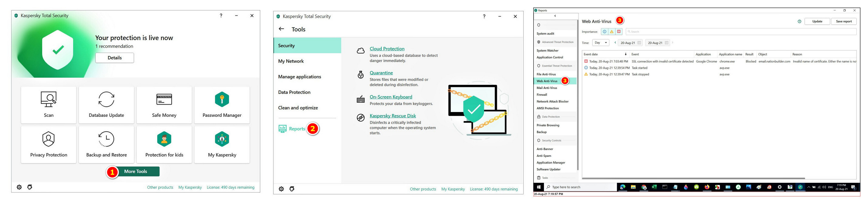This screenshot has height=204, width=868.
Task: Click the green help icon beside Update button
Action: [799, 21]
